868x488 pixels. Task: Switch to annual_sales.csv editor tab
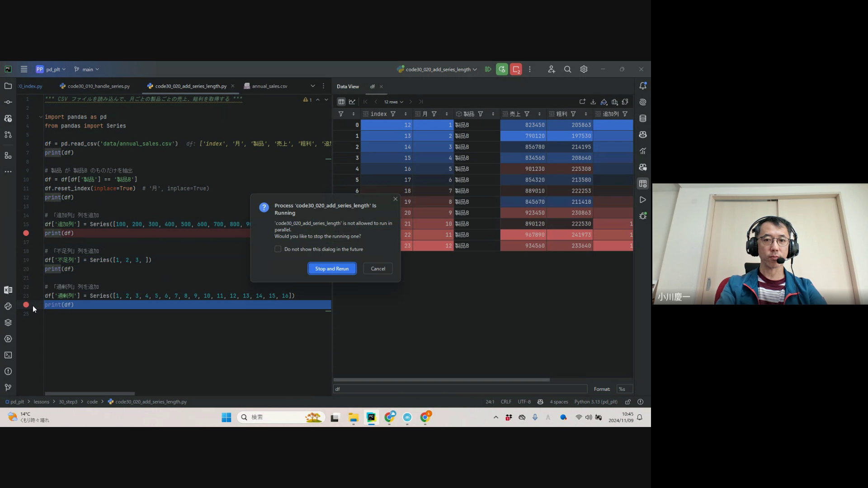[269, 86]
